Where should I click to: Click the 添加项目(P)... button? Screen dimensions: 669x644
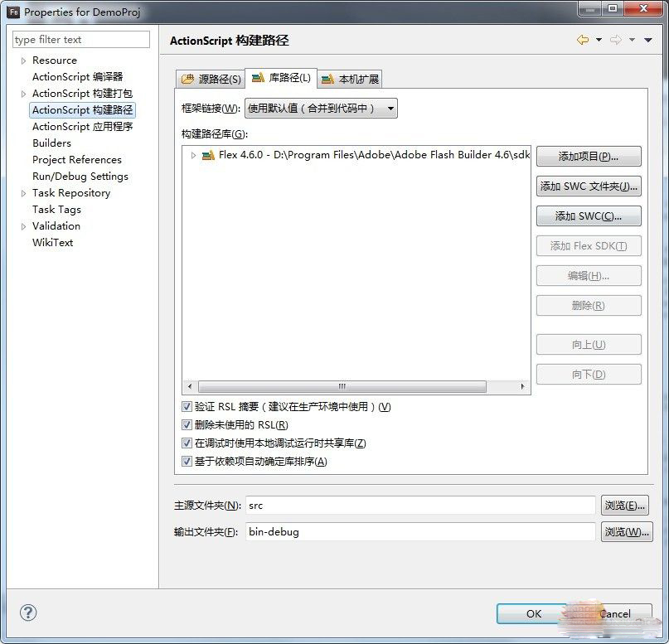(589, 157)
